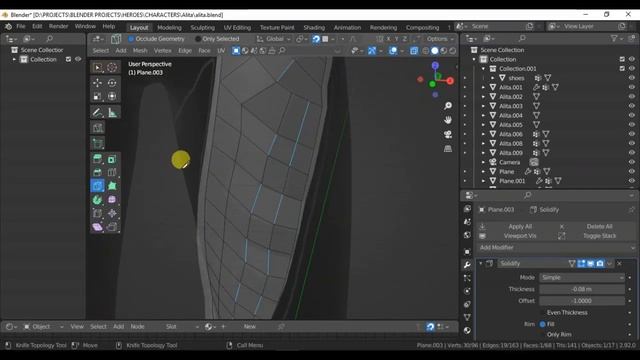Enable Even Thickness checkbox
Viewport: 640px width, 360px height.
tap(542, 313)
